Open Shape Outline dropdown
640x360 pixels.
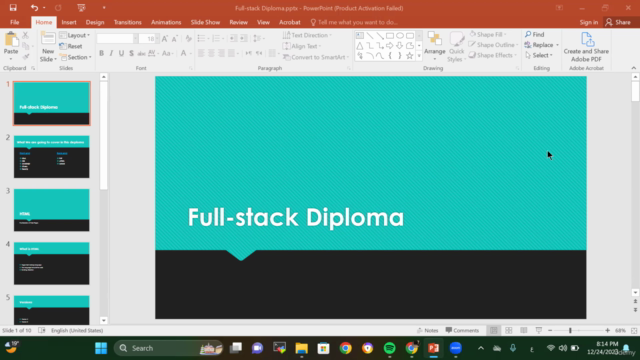(x=493, y=44)
